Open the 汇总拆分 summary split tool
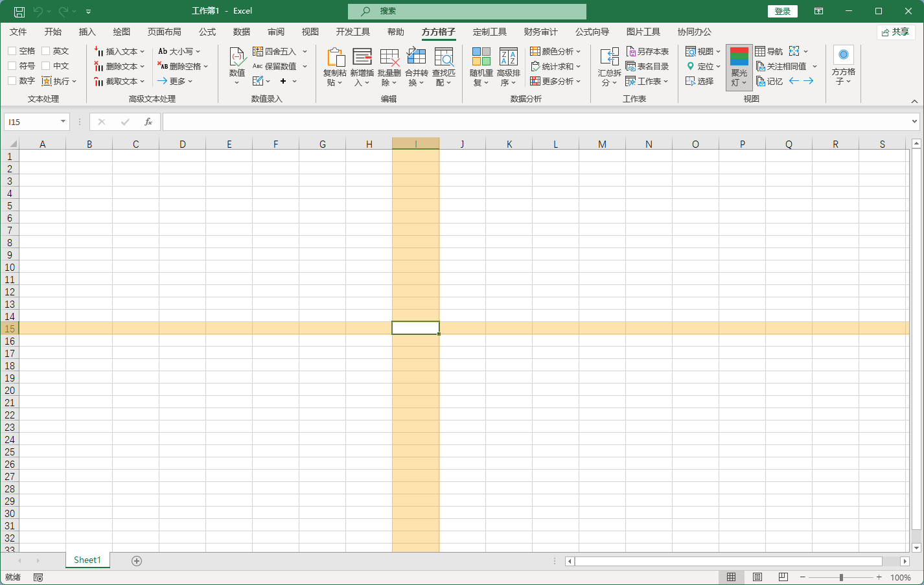The image size is (924, 585). [609, 58]
